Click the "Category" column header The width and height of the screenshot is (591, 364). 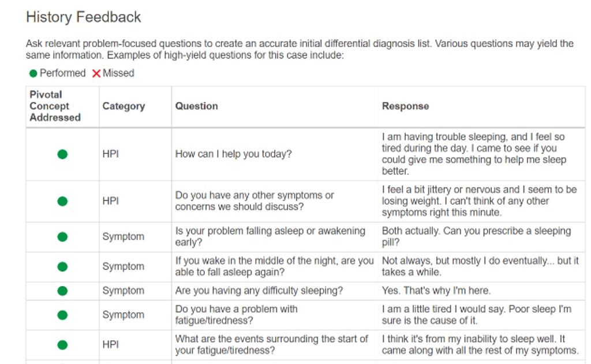pyautogui.click(x=124, y=106)
